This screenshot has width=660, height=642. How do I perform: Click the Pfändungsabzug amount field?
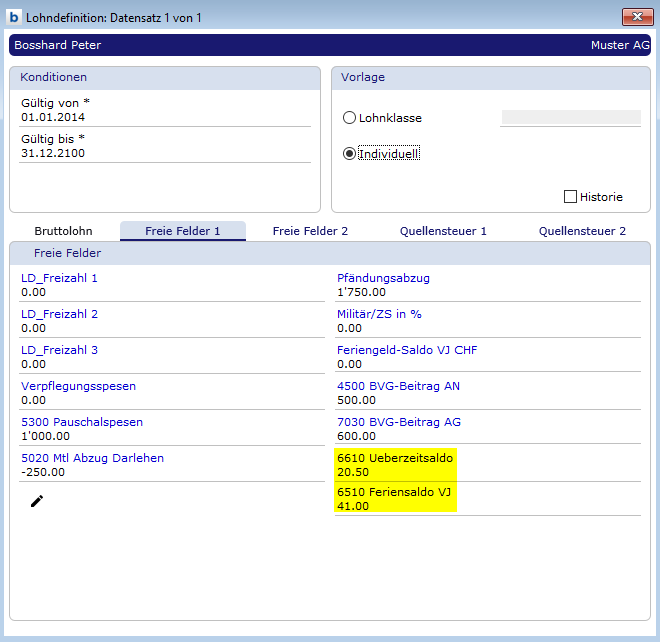[487, 293]
